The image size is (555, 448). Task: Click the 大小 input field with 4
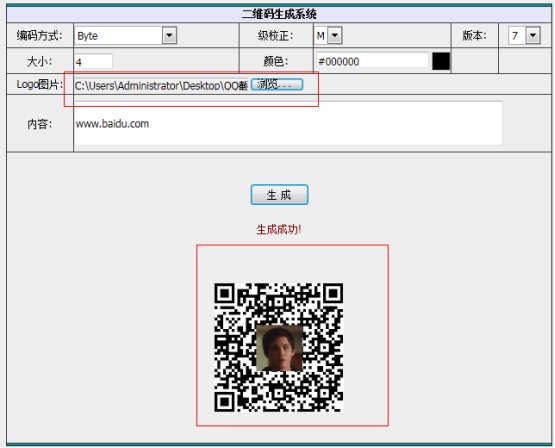93,62
